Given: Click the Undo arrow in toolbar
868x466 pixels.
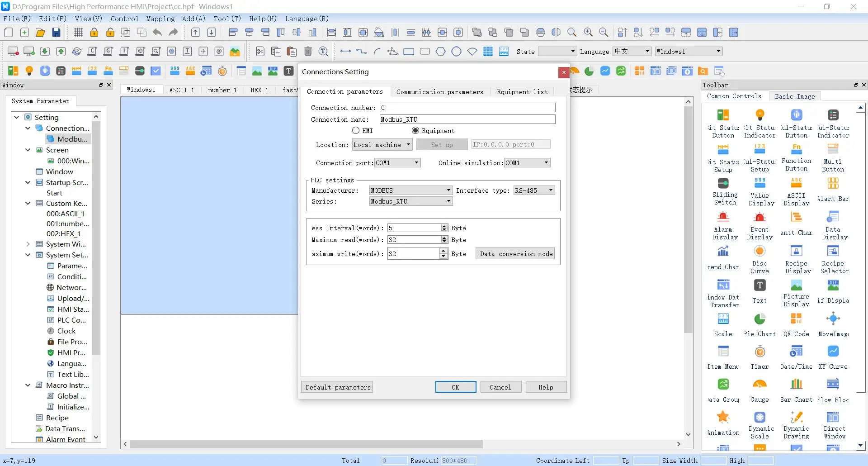Looking at the screenshot, I should pyautogui.click(x=157, y=33).
